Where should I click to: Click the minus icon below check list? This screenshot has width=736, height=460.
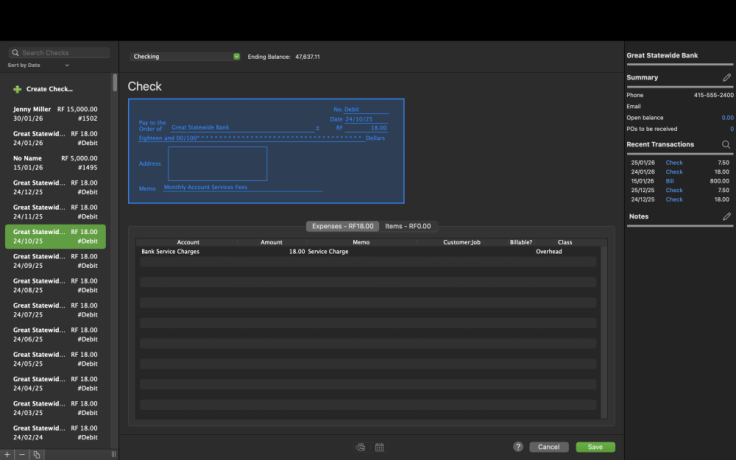click(x=21, y=454)
